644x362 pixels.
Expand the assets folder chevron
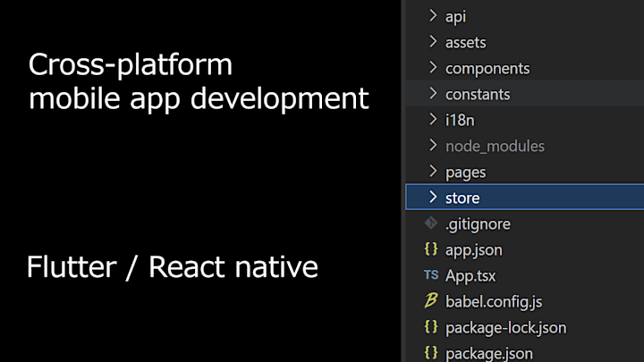[433, 41]
